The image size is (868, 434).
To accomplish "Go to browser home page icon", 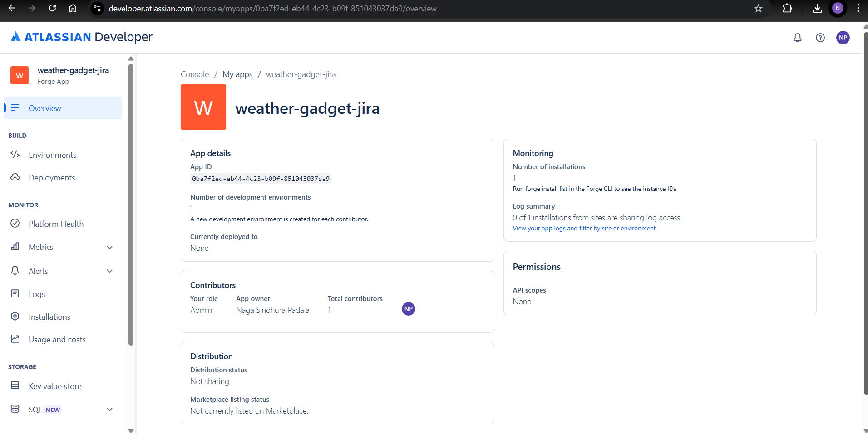I will click(73, 8).
